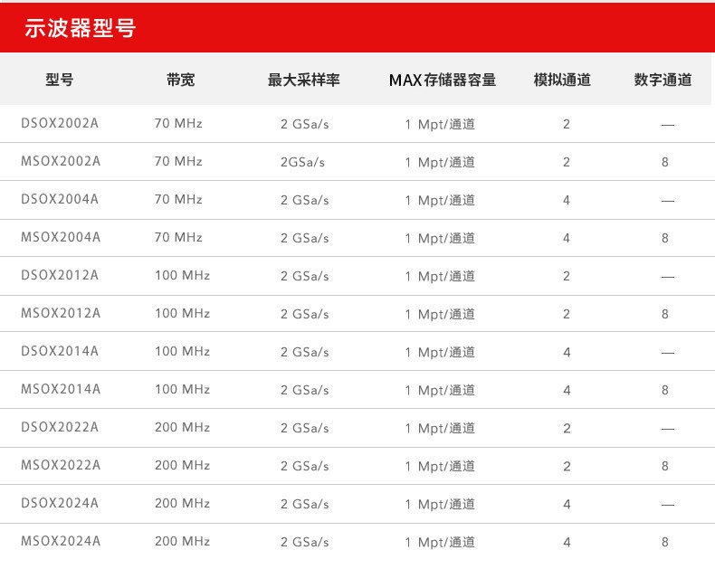This screenshot has height=588, width=715.
Task: Click the DSOX2024A model name
Action: (x=60, y=503)
